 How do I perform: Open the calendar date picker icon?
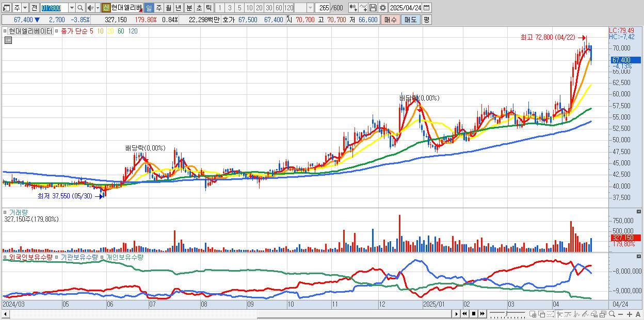[x=427, y=8]
